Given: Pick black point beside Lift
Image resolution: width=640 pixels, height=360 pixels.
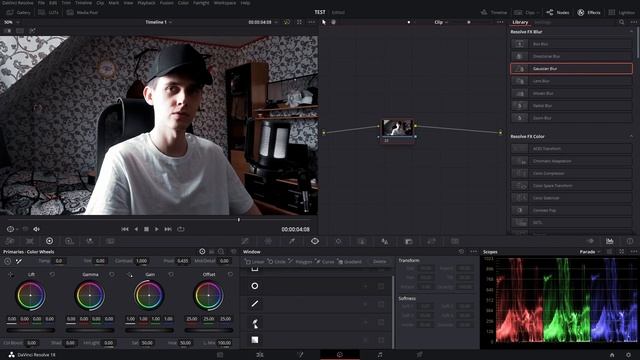Looking at the screenshot, I should [11, 275].
